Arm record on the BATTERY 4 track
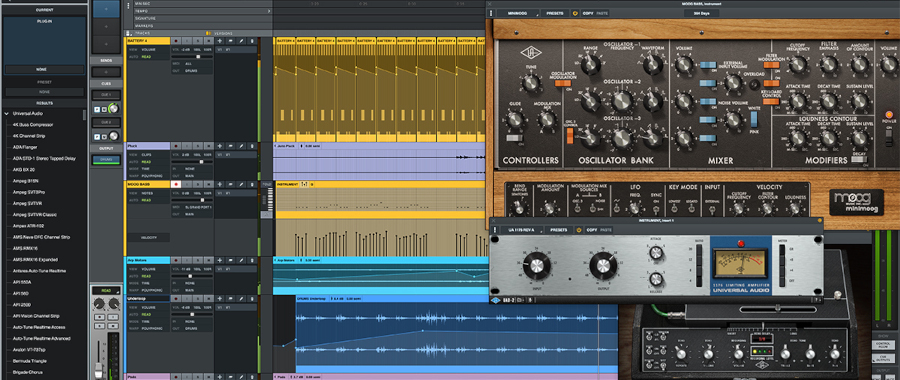 click(176, 41)
